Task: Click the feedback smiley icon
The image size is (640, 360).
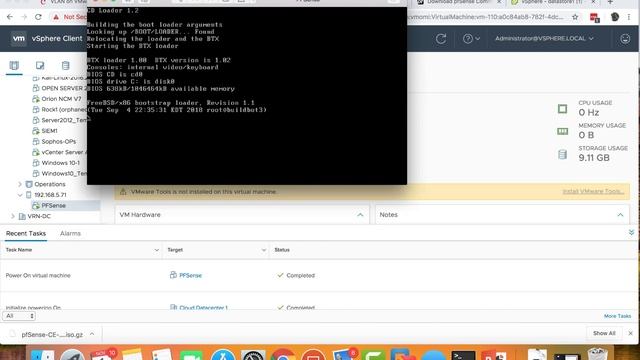Action: (x=625, y=39)
